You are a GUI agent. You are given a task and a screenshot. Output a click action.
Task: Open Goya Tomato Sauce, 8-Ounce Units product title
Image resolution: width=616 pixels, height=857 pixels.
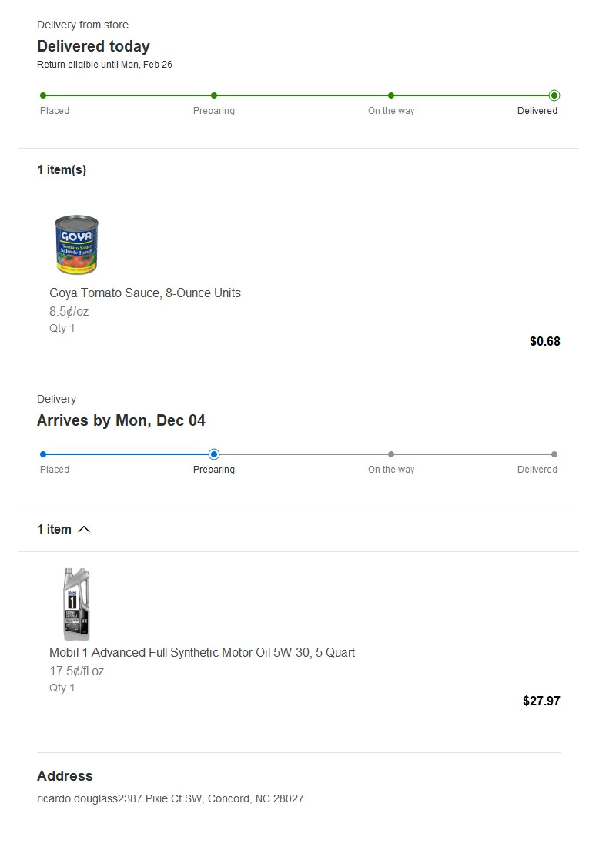pos(145,293)
